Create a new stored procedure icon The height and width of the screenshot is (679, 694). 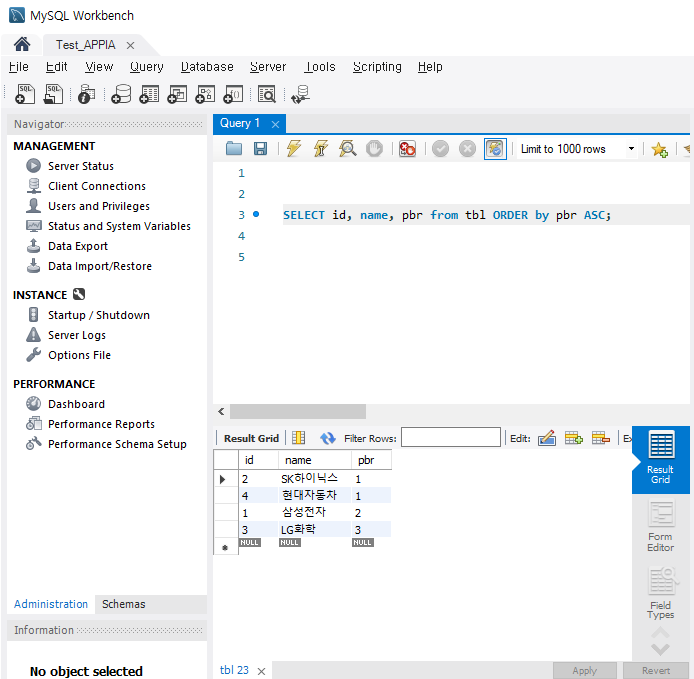pyautogui.click(x=205, y=94)
